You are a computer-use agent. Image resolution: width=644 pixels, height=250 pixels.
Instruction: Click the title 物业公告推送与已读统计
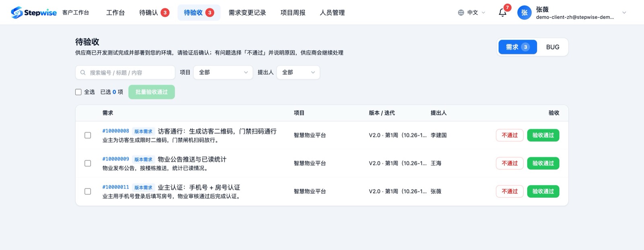coord(192,160)
